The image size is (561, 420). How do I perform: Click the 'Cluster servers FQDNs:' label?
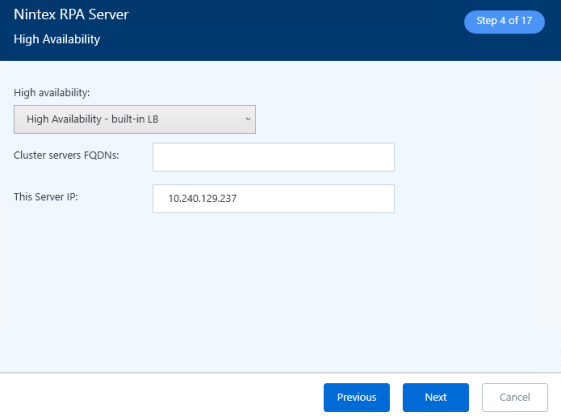66,155
